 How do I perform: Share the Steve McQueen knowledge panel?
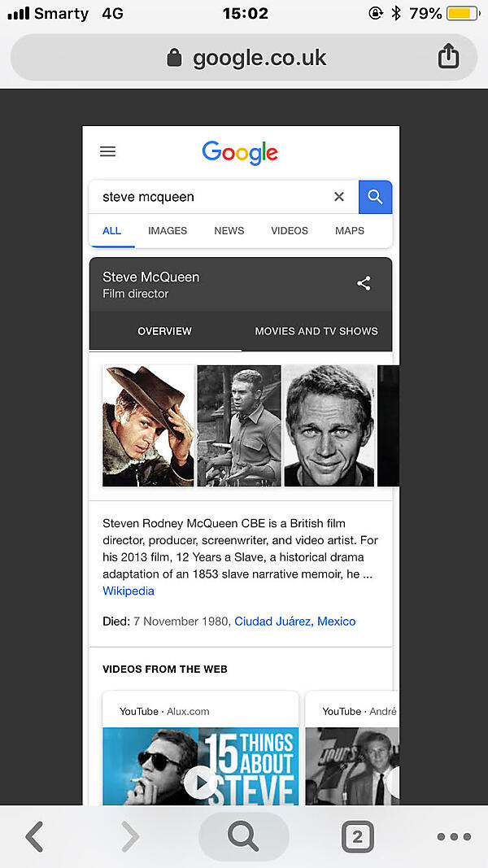[x=364, y=283]
